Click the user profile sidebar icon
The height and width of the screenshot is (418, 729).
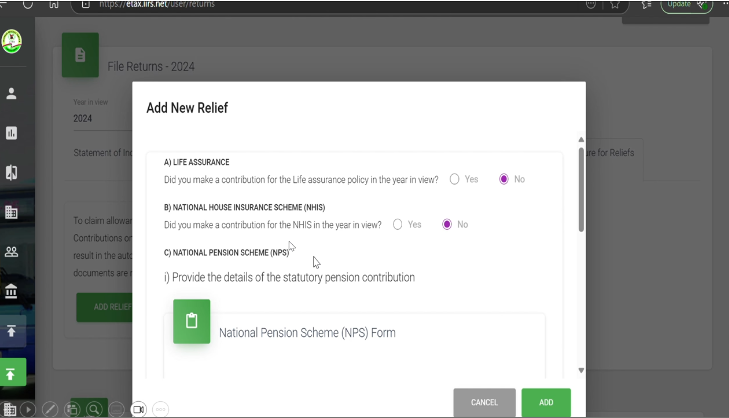[12, 93]
